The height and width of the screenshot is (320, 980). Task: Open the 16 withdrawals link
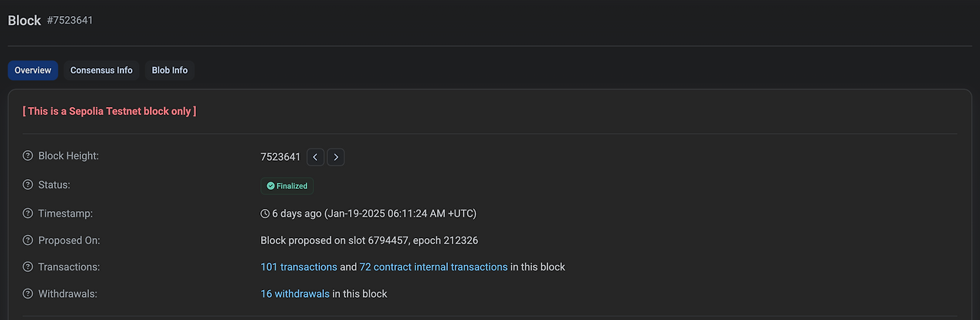coord(295,294)
